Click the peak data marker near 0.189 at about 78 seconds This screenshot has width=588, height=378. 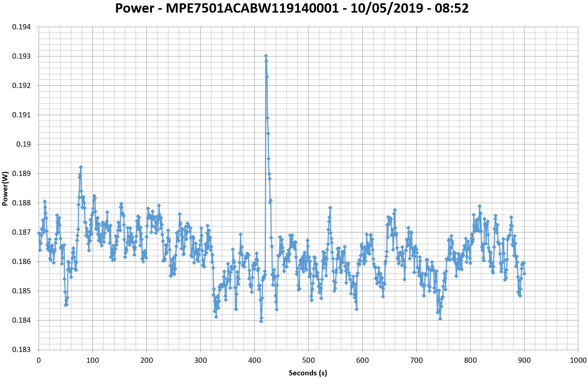pos(81,167)
